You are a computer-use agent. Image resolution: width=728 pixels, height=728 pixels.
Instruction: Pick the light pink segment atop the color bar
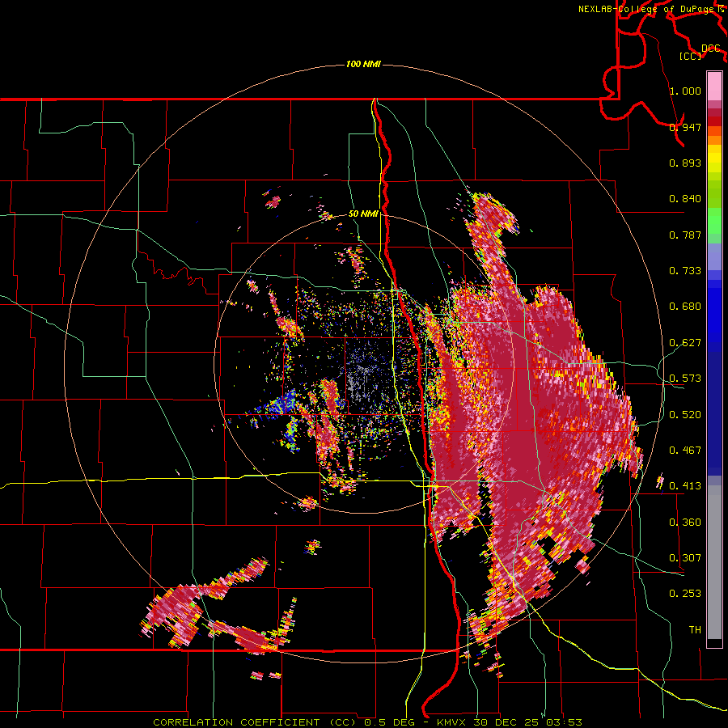[714, 86]
